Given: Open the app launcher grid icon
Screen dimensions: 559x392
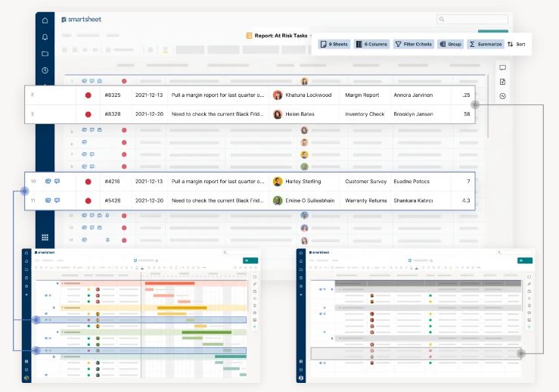Looking at the screenshot, I should [x=45, y=238].
